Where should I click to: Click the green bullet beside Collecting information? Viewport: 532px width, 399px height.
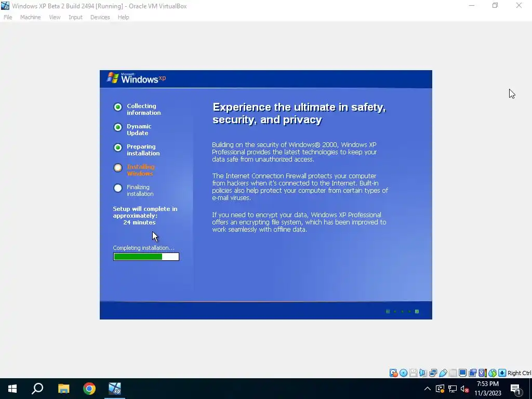click(118, 107)
